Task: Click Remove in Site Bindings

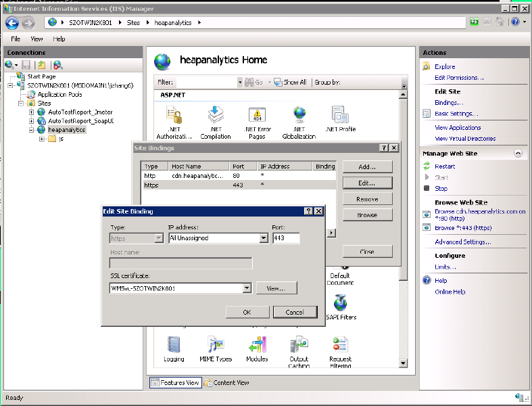Action: tap(368, 199)
